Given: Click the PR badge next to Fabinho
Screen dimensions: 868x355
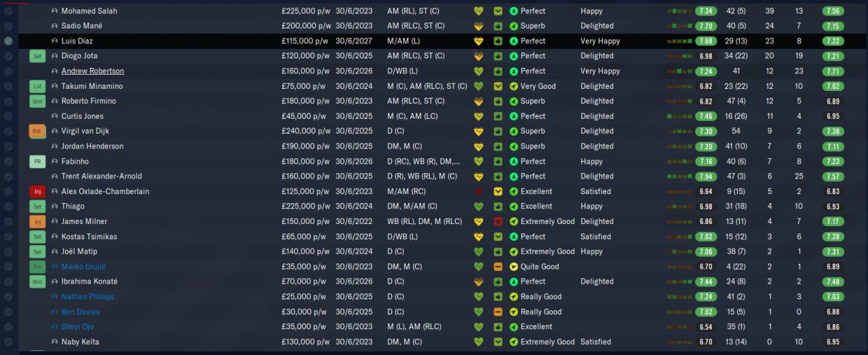Looking at the screenshot, I should [x=37, y=162].
